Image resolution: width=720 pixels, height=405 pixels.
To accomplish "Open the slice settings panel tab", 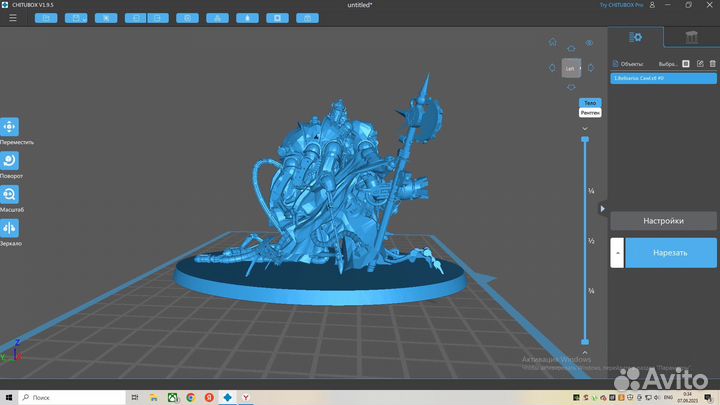I will click(636, 37).
